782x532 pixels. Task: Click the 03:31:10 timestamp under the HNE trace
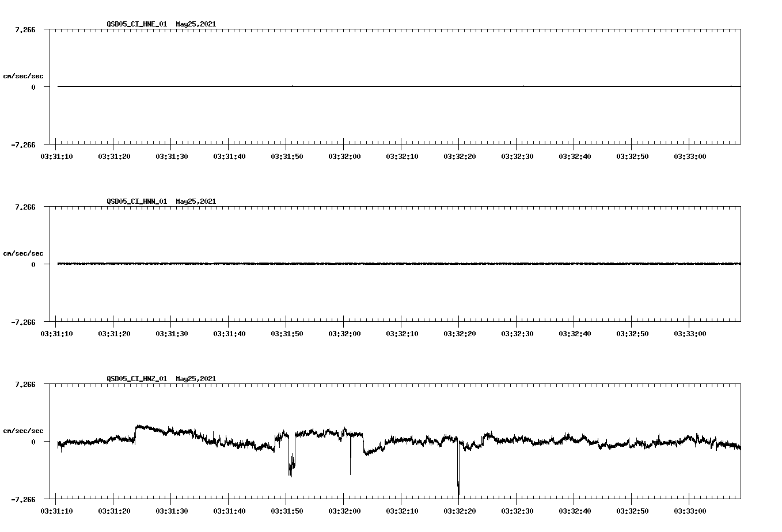pyautogui.click(x=57, y=155)
